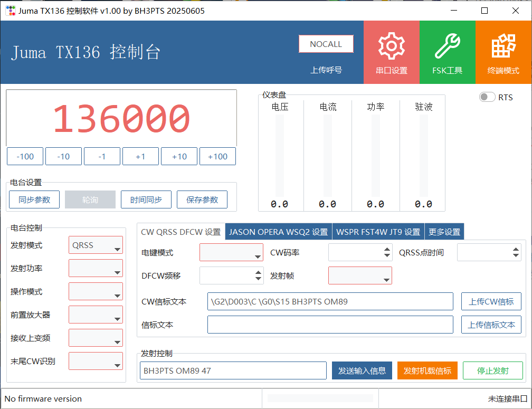Switch to terminal mode blocks icon

tap(503, 46)
